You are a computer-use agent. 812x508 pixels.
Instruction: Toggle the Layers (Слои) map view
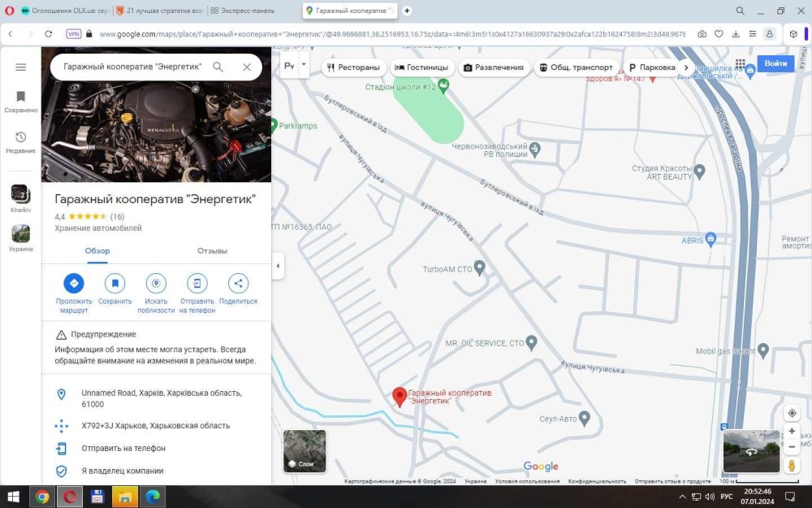click(x=304, y=451)
